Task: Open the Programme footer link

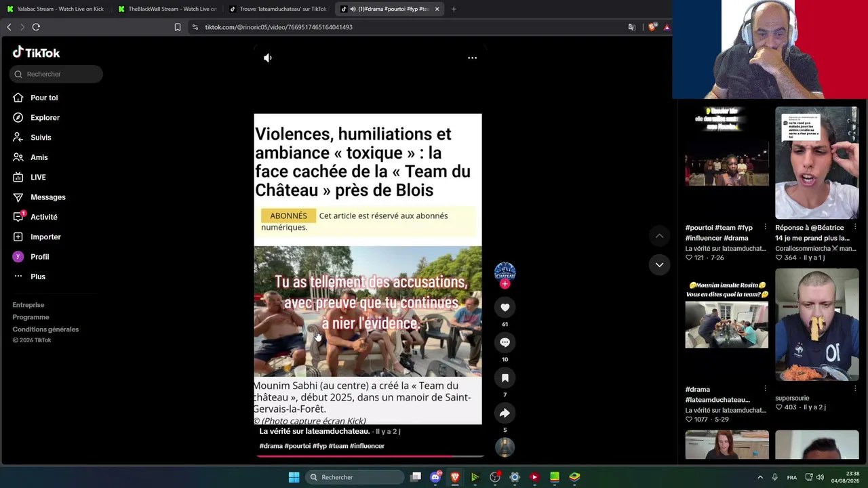Action: (x=31, y=317)
